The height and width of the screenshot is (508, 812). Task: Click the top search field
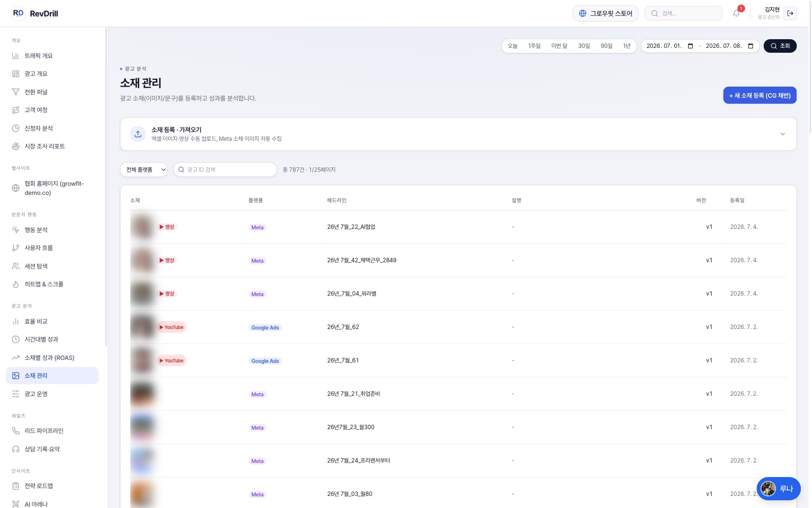[683, 14]
